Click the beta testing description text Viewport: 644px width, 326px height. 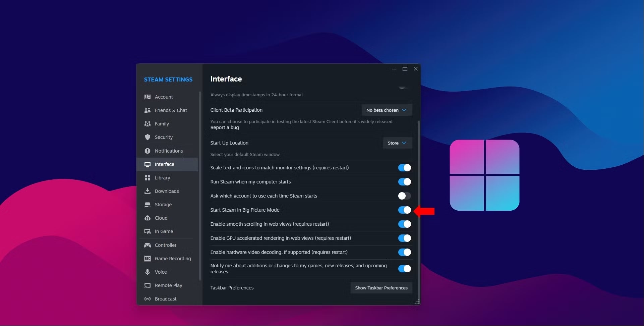(301, 122)
